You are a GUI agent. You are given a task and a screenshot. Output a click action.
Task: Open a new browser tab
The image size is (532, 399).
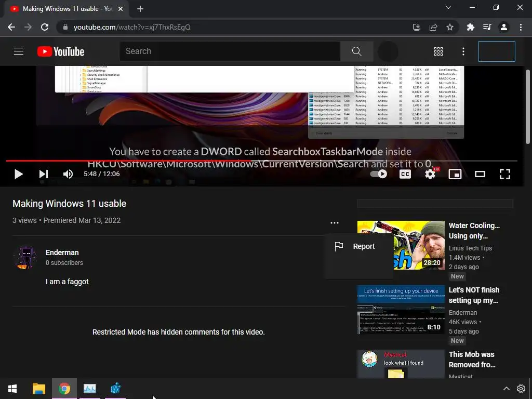tap(140, 9)
